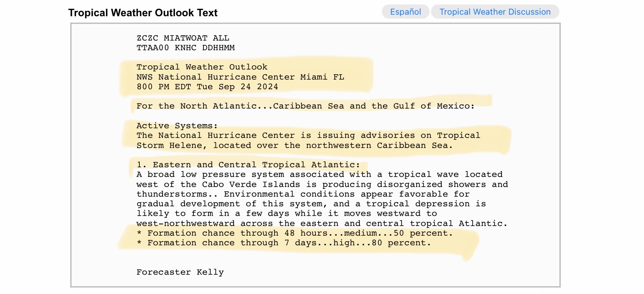
Task: Click the Eastern and Central Tropical Atlantic heading
Action: 248,165
